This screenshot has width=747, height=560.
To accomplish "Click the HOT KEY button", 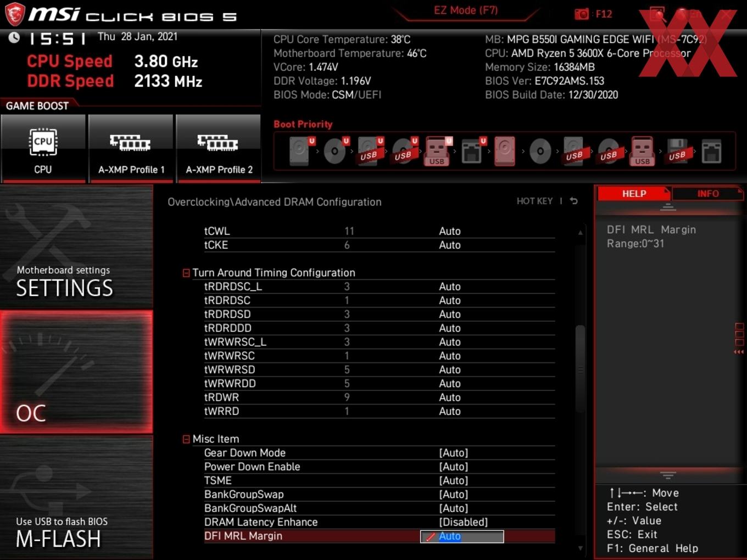I will tap(534, 201).
